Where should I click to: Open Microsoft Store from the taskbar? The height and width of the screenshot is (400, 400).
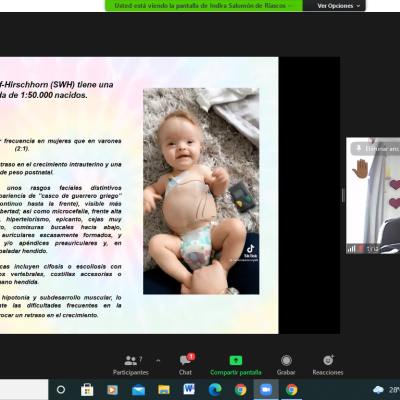pos(87,389)
